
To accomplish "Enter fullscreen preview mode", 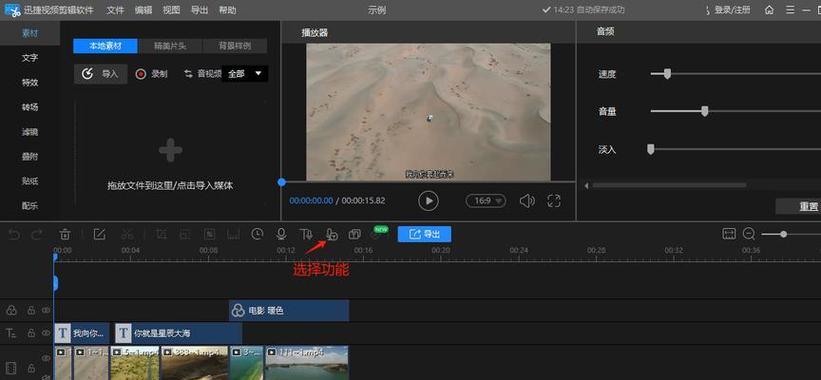I will point(553,201).
